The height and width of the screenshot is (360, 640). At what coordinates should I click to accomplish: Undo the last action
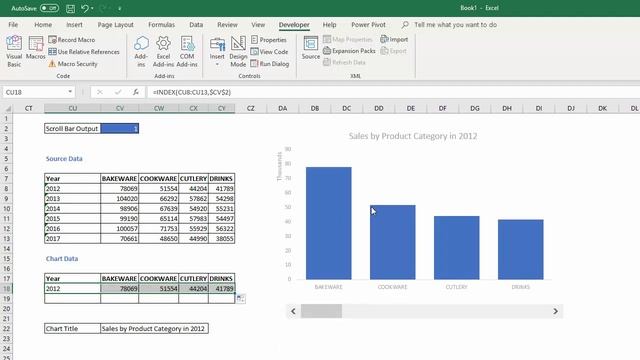(84, 8)
